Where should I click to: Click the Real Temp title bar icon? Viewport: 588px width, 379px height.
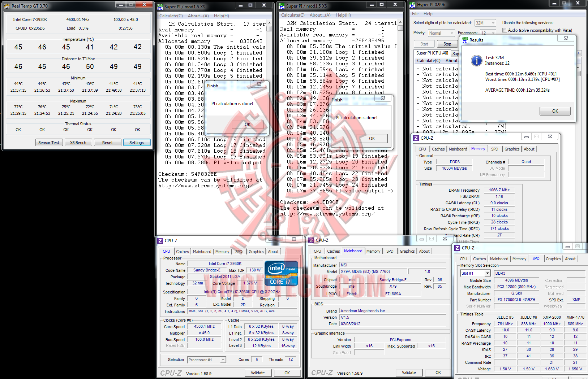(x=7, y=6)
